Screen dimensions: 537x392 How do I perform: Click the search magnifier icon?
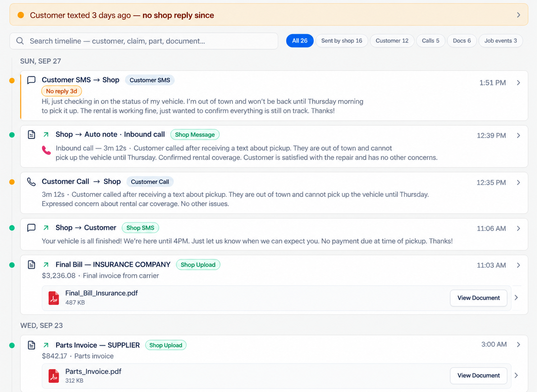[x=20, y=41]
